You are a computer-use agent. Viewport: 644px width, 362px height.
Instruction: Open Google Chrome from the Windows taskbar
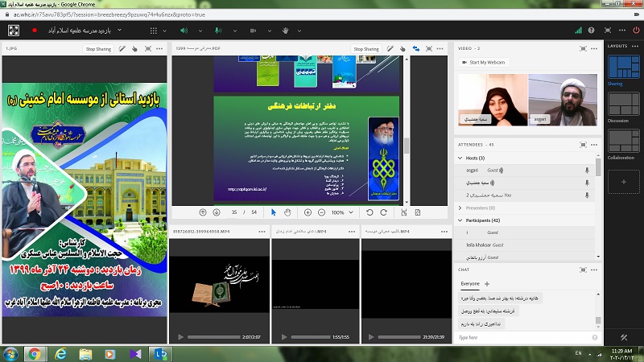35,353
